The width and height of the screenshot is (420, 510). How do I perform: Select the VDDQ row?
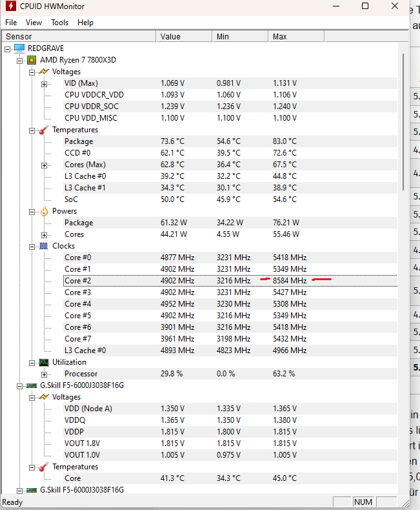point(230,420)
